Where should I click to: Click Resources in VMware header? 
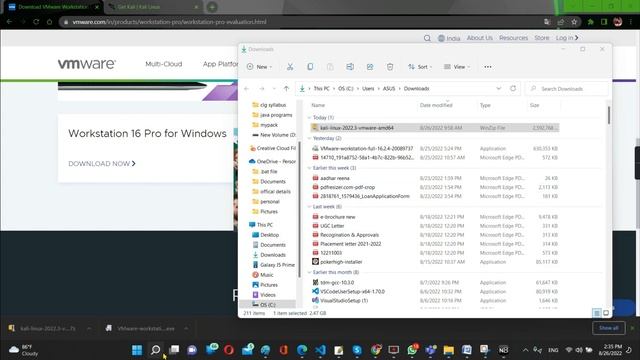(x=513, y=38)
